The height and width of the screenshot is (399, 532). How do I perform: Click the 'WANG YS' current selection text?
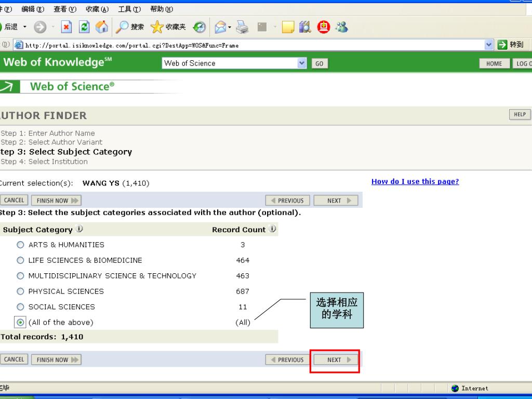(x=101, y=183)
